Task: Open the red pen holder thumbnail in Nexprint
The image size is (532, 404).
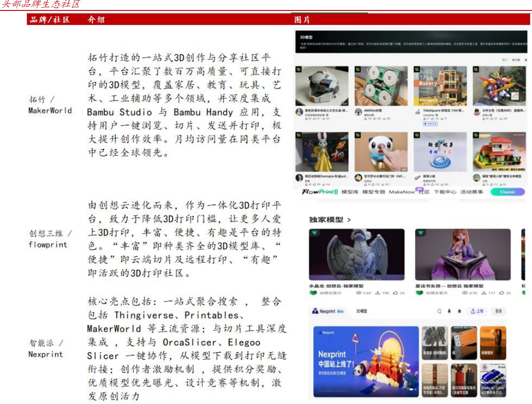Action: click(464, 380)
